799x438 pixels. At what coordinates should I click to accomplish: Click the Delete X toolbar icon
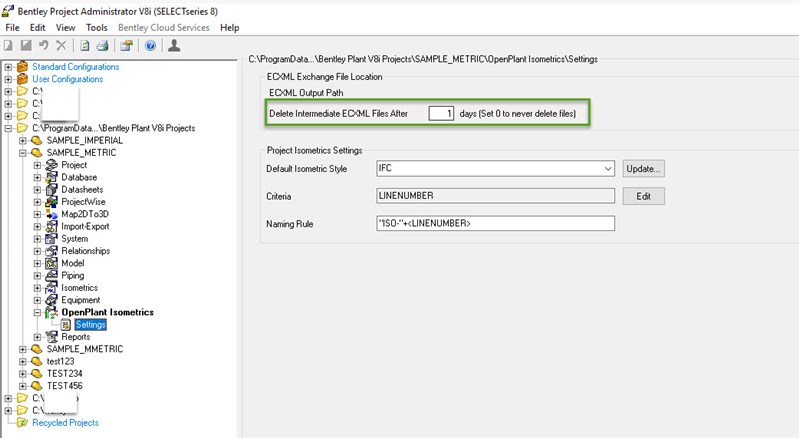coord(61,46)
